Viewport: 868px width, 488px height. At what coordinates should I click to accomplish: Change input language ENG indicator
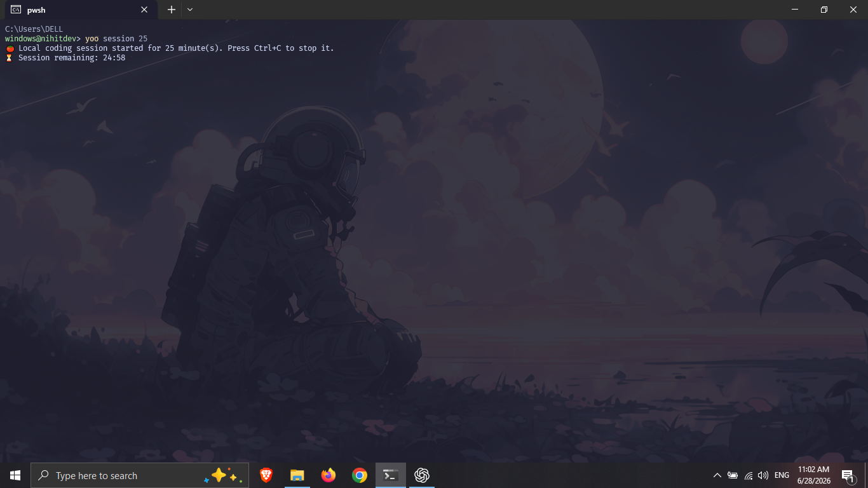pos(782,475)
